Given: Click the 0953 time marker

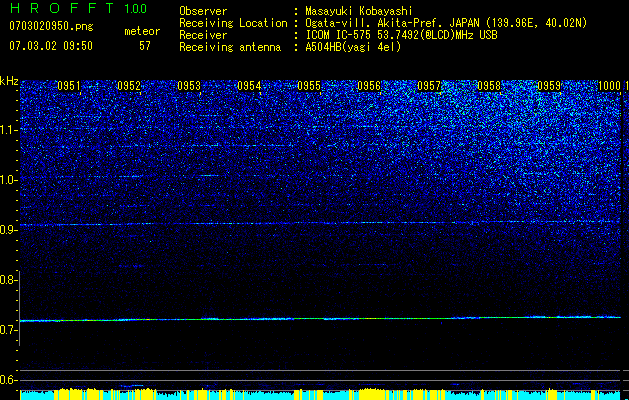Looking at the screenshot, I should point(189,86).
